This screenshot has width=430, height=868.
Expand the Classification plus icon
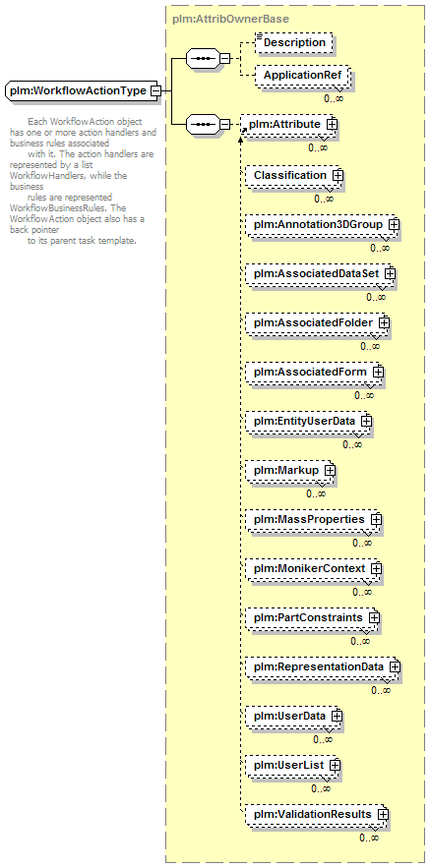[338, 176]
